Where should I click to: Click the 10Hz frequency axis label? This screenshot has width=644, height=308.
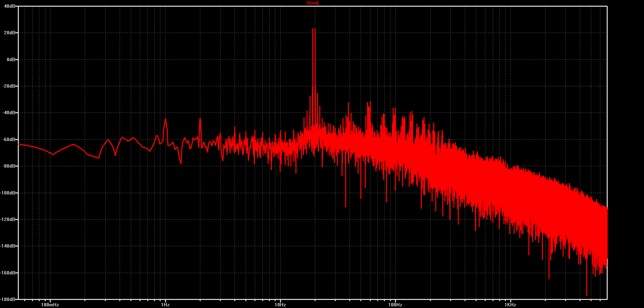coord(280,305)
